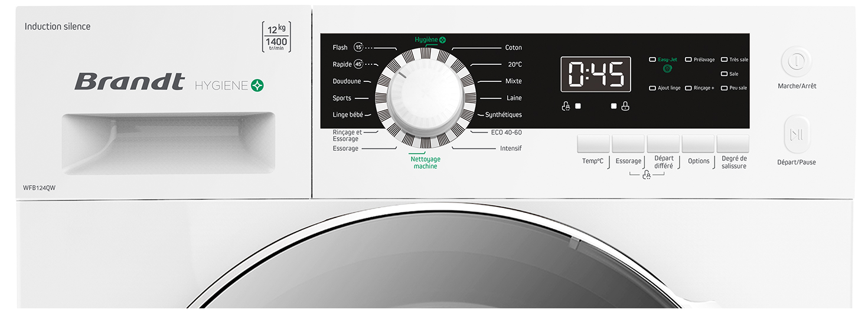The image size is (868, 316).
Task: Tap the door lock icon on display
Action: point(625,106)
